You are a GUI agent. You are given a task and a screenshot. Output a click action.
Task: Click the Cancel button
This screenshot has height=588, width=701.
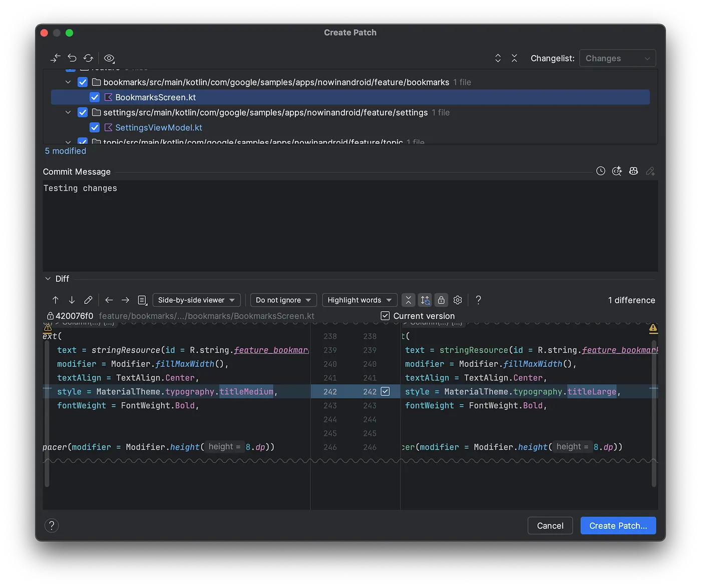tap(550, 525)
